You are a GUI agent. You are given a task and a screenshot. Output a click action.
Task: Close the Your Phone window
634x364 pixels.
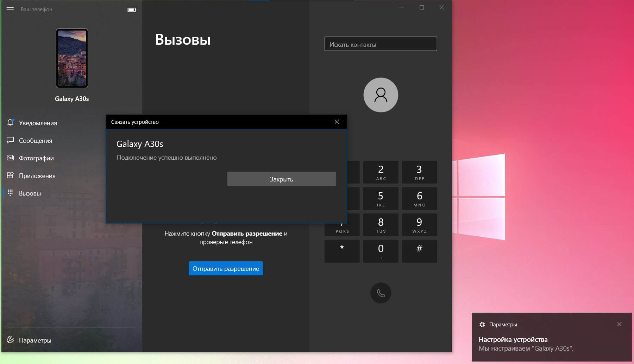pos(441,7)
